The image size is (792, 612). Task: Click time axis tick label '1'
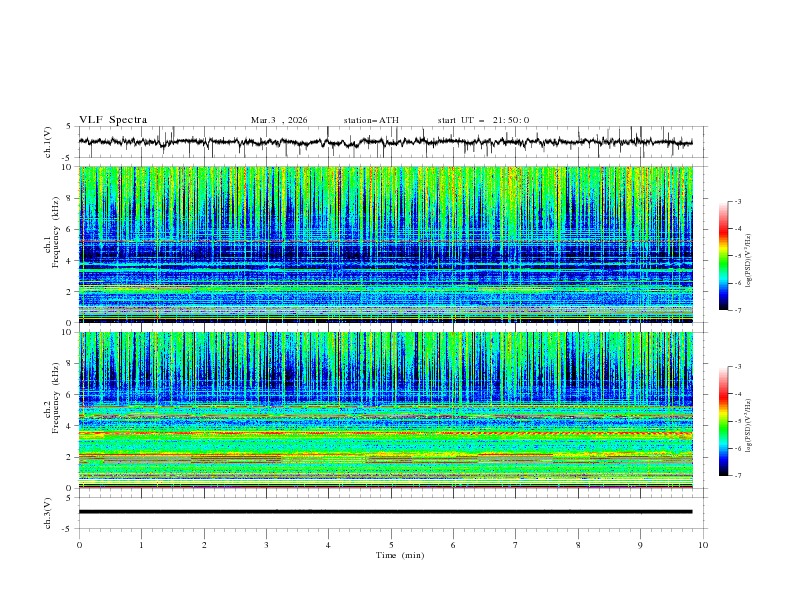point(141,545)
